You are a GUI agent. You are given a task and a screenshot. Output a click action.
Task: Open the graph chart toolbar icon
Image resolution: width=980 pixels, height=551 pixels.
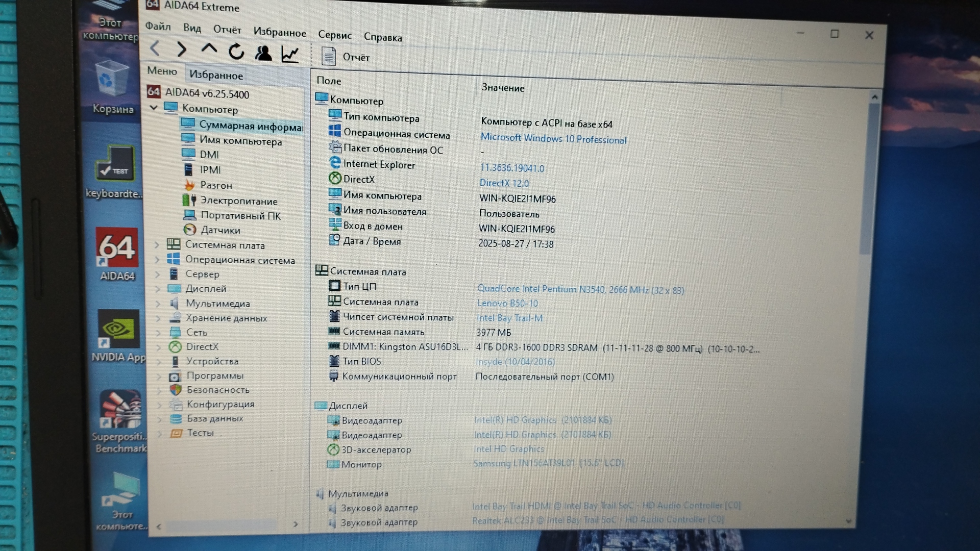click(290, 54)
